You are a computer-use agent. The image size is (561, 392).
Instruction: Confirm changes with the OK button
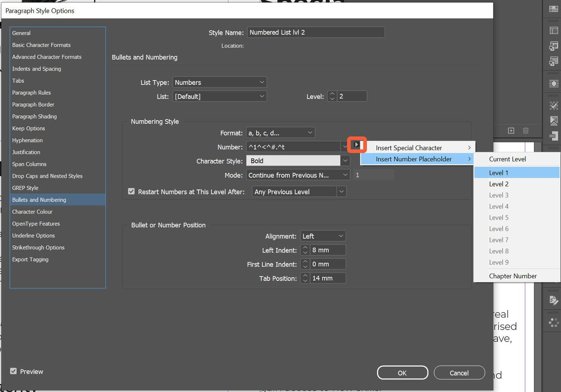(402, 372)
